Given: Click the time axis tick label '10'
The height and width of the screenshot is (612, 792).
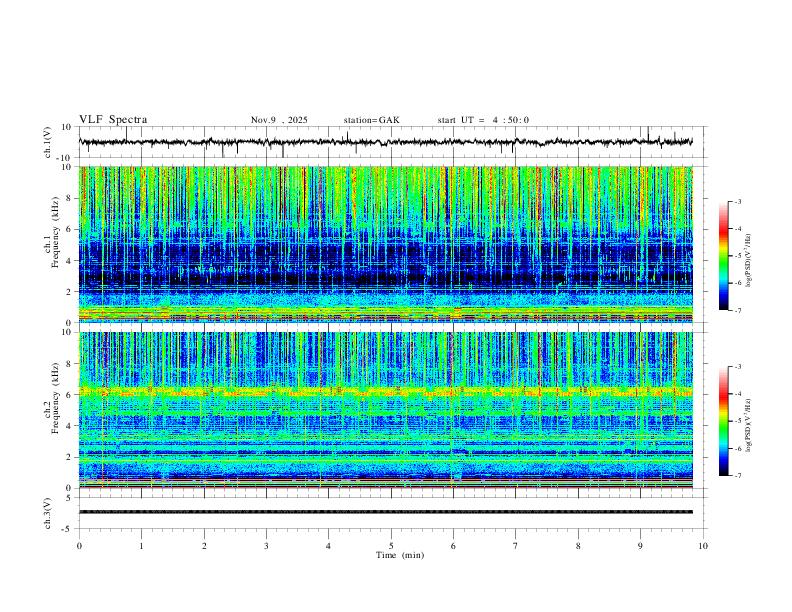Looking at the screenshot, I should pyautogui.click(x=703, y=546).
